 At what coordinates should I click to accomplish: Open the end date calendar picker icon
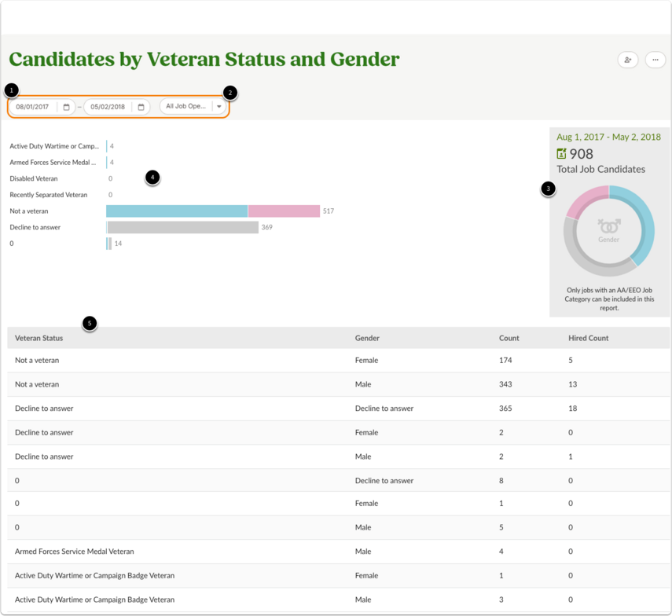click(x=141, y=107)
